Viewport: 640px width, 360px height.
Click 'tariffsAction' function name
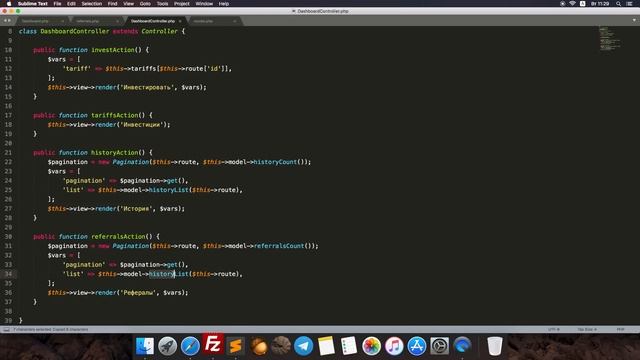pos(115,115)
